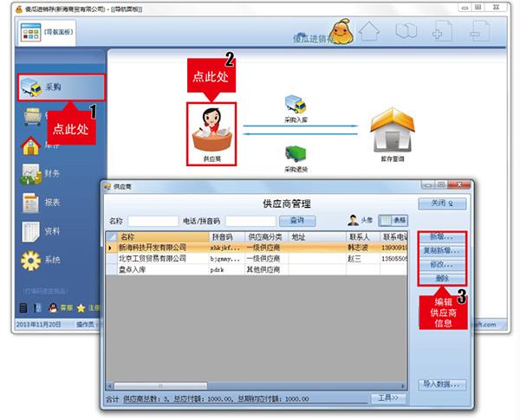The width and height of the screenshot is (520, 420).
Task: Switch to 表格 table view
Action: [x=394, y=220]
